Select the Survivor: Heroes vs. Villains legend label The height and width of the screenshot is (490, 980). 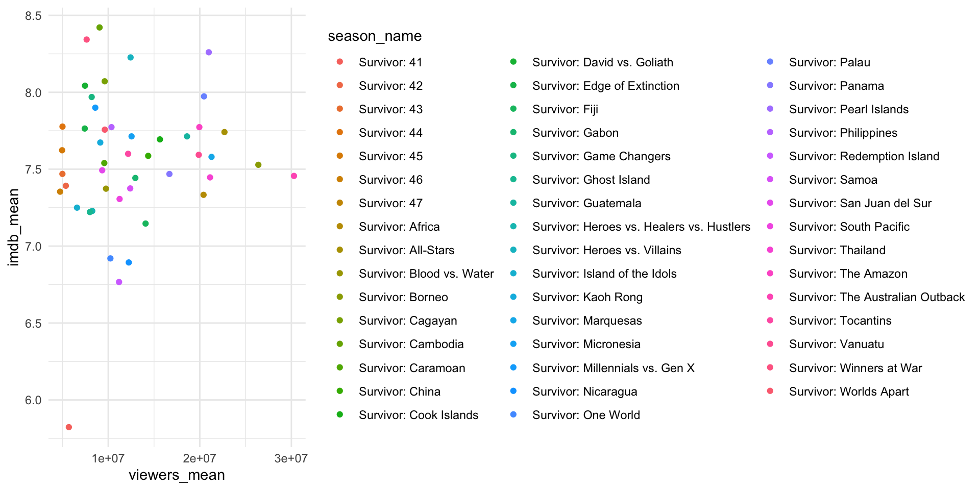(606, 250)
